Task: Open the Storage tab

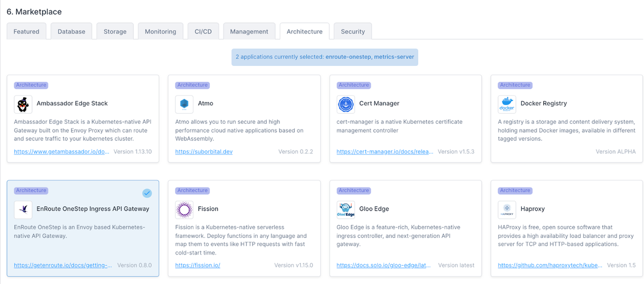Action: tap(115, 31)
